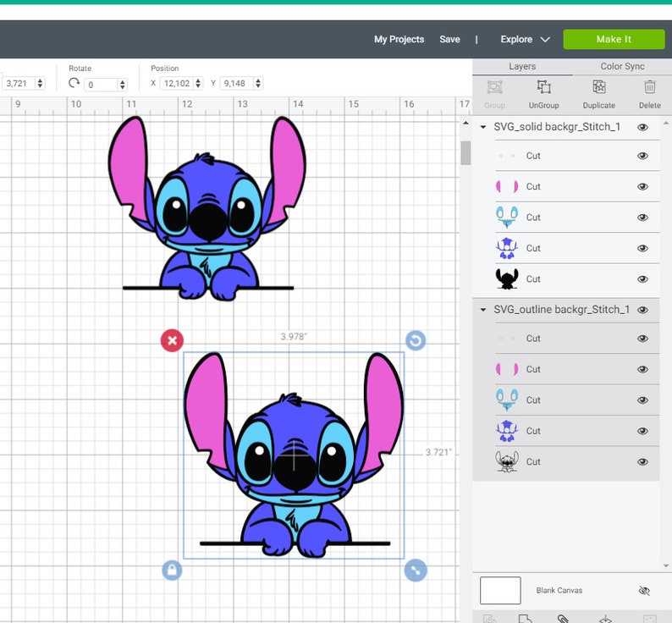Select the SVG_solid backgr_Stitch_1 group name
Image resolution: width=672 pixels, height=623 pixels.
tap(557, 127)
